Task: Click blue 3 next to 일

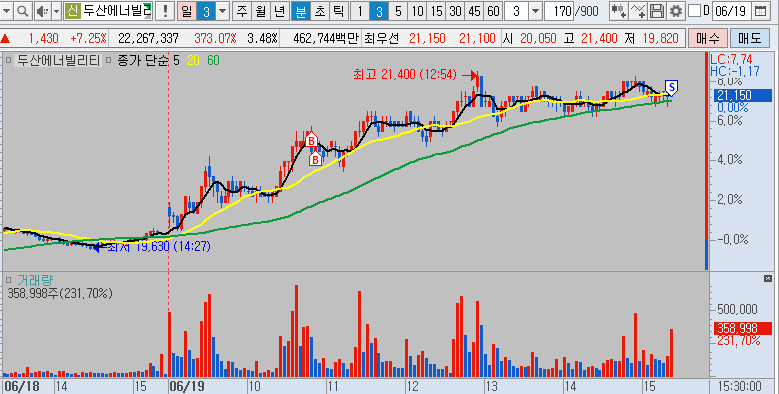Action: tap(206, 11)
